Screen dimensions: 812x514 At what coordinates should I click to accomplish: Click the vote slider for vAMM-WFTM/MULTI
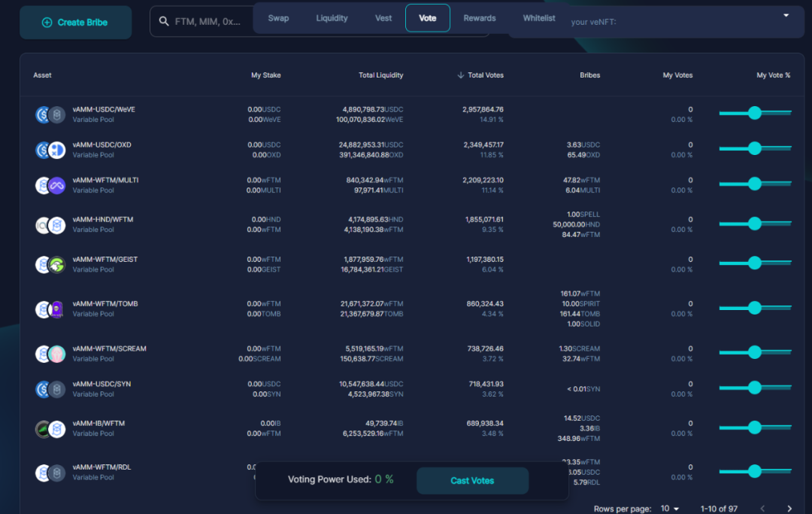(755, 184)
